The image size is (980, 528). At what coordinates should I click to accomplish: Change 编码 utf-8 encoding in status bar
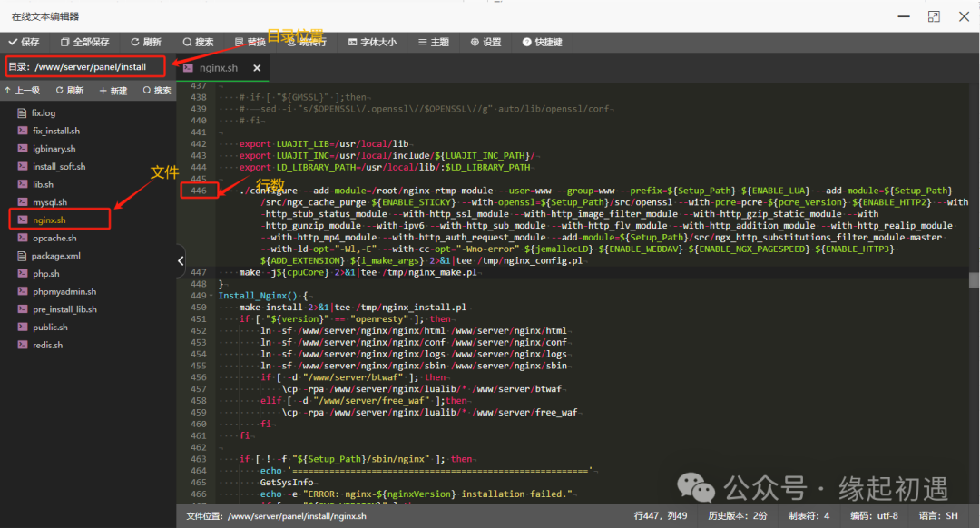click(x=874, y=516)
